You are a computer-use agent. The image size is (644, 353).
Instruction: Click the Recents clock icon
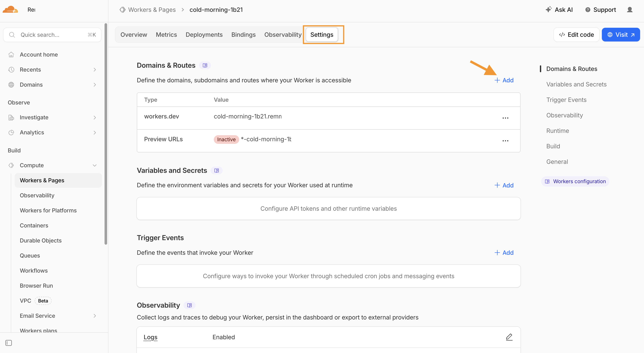pos(11,69)
